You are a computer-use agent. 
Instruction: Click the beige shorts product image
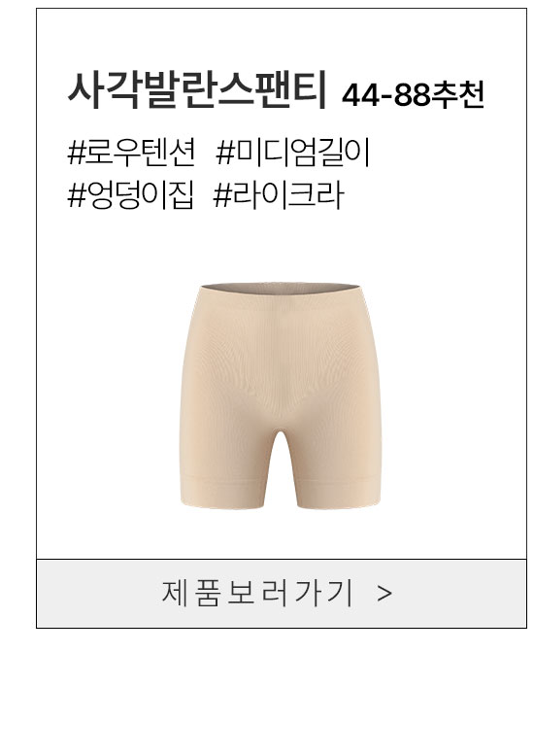click(281, 395)
